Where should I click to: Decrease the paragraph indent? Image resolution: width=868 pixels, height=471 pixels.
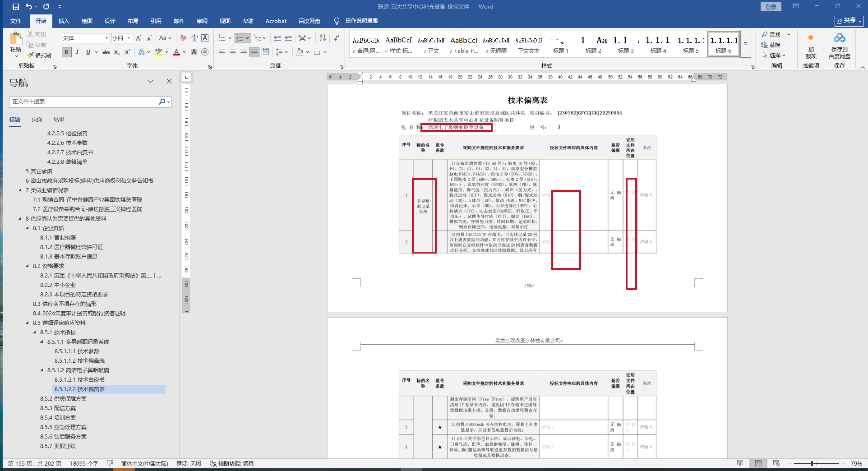[x=277, y=38]
